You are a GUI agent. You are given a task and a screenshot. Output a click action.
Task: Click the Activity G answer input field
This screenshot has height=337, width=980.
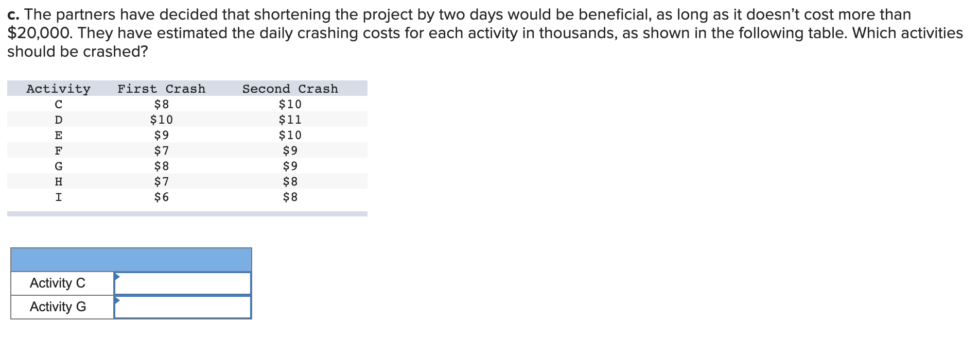pos(182,307)
